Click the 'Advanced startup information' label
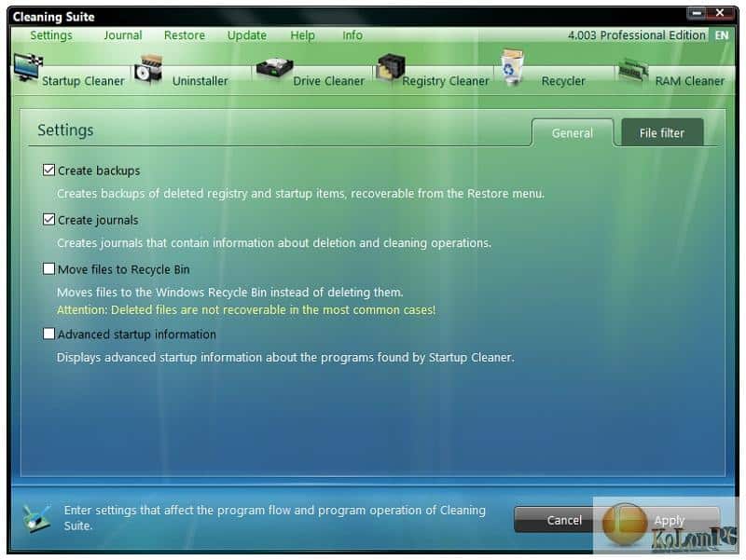The height and width of the screenshot is (560, 746). pos(137,335)
